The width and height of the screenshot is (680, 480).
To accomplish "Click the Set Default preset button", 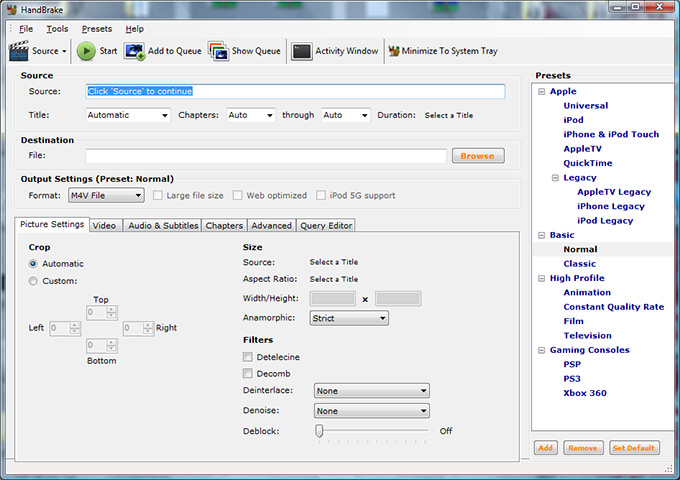I will (634, 448).
